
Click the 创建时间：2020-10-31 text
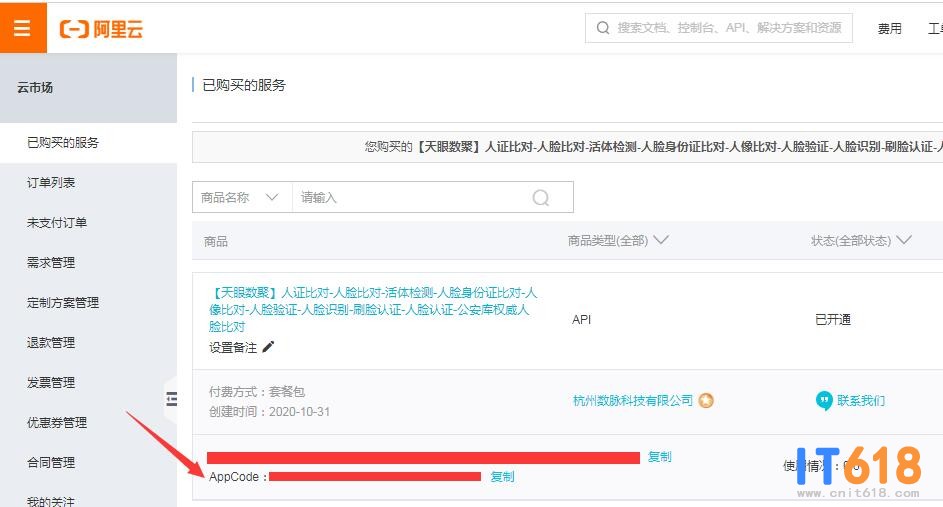coord(269,411)
